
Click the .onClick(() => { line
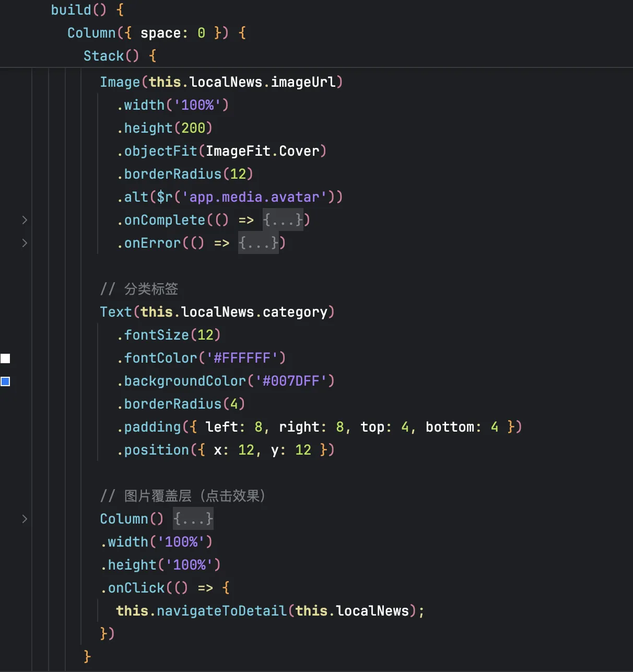pos(165,588)
